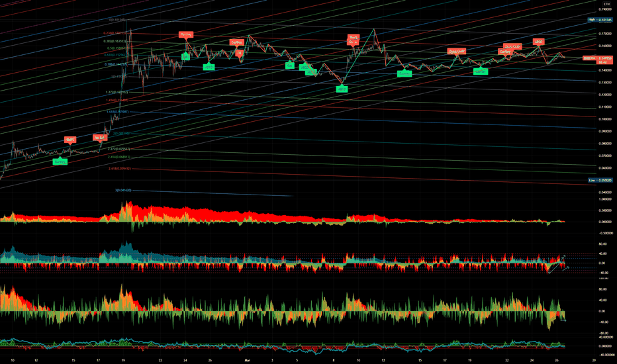Click the High 0.181345 price tag
This screenshot has width=617, height=364.
[600, 20]
